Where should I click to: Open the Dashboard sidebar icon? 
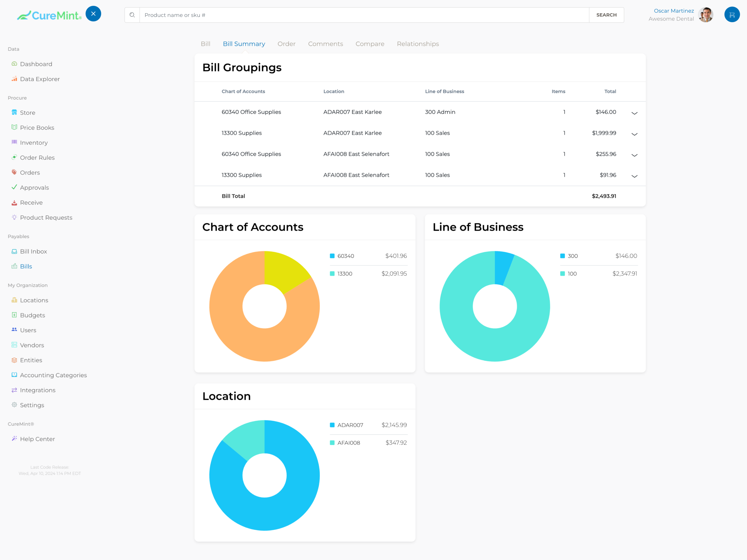coord(14,64)
